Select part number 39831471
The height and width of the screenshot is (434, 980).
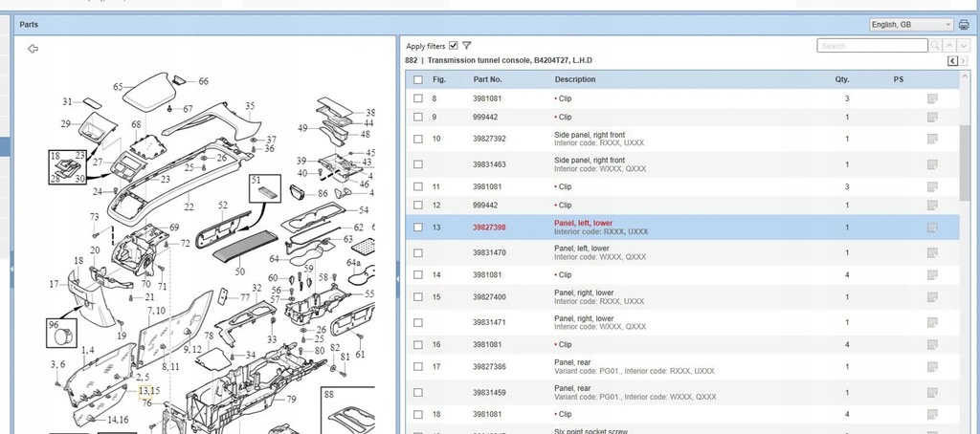pyautogui.click(x=489, y=323)
